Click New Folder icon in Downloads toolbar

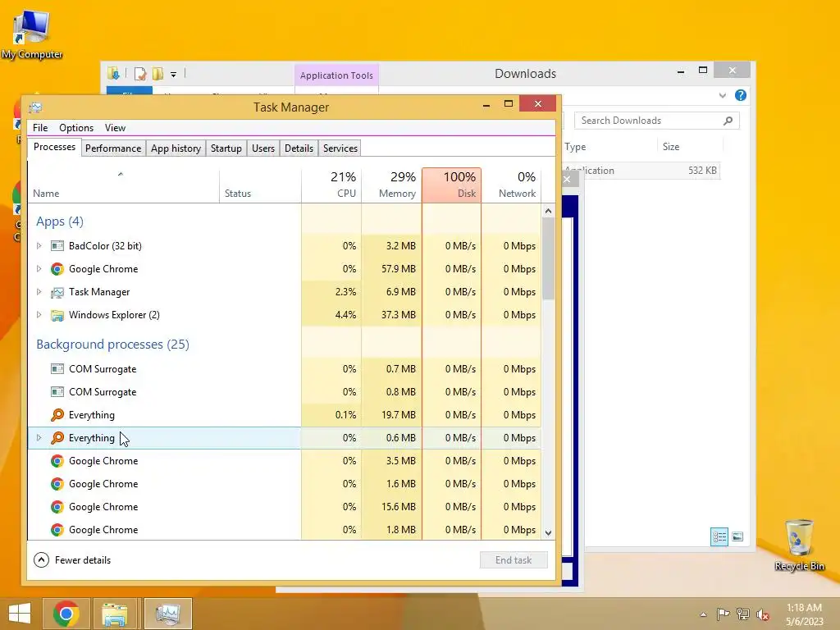pos(157,73)
